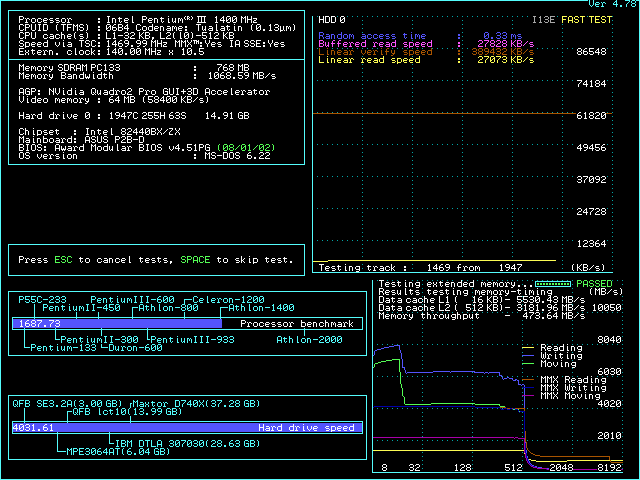The image size is (640, 480).
Task: Click the 'AGP: NVidia Quadro2 Pro' line
Action: 144,92
